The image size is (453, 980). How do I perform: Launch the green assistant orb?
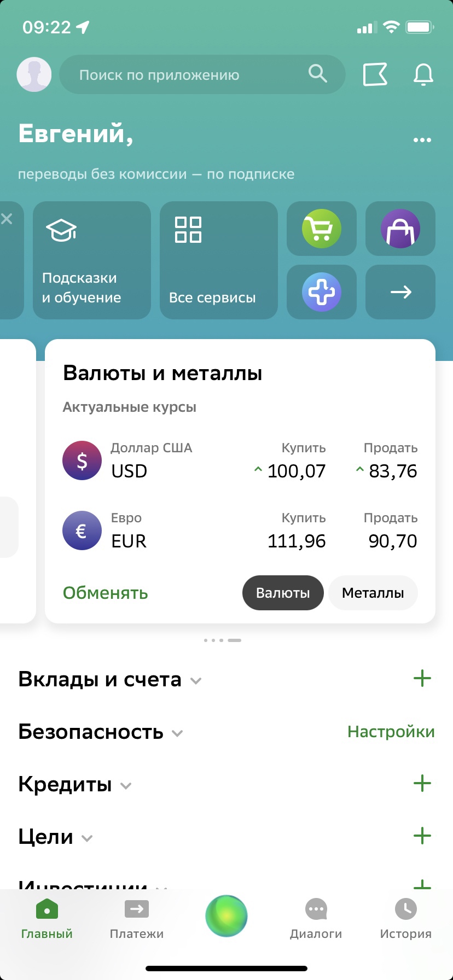tap(226, 916)
